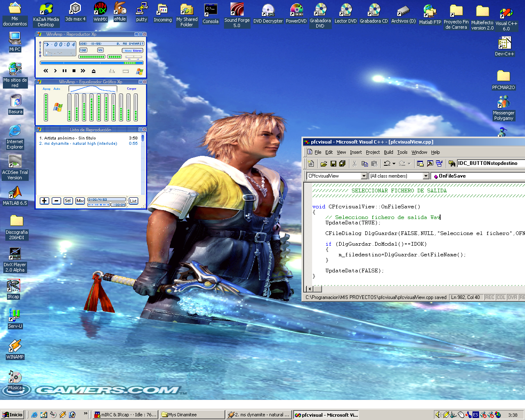The width and height of the screenshot is (525, 420).
Task: Stop playback in the WinAmp player
Action: point(74,71)
